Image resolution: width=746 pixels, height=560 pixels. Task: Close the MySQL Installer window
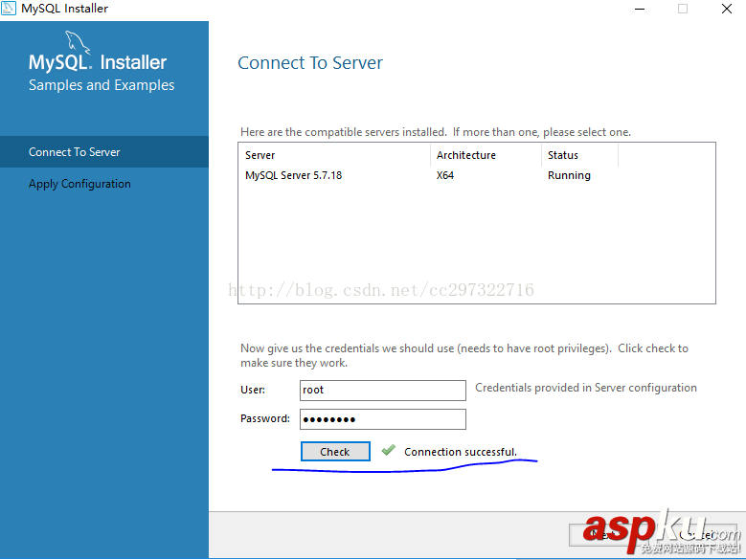(x=727, y=9)
